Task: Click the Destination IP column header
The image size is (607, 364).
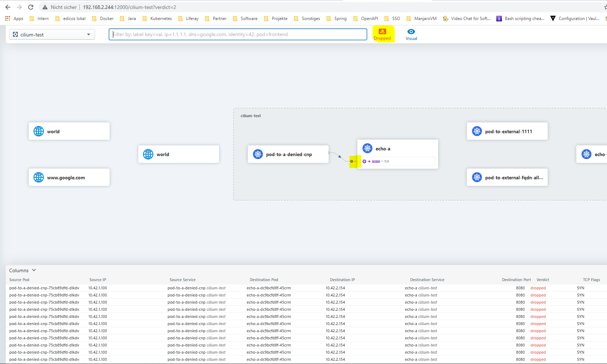Action: click(342, 280)
